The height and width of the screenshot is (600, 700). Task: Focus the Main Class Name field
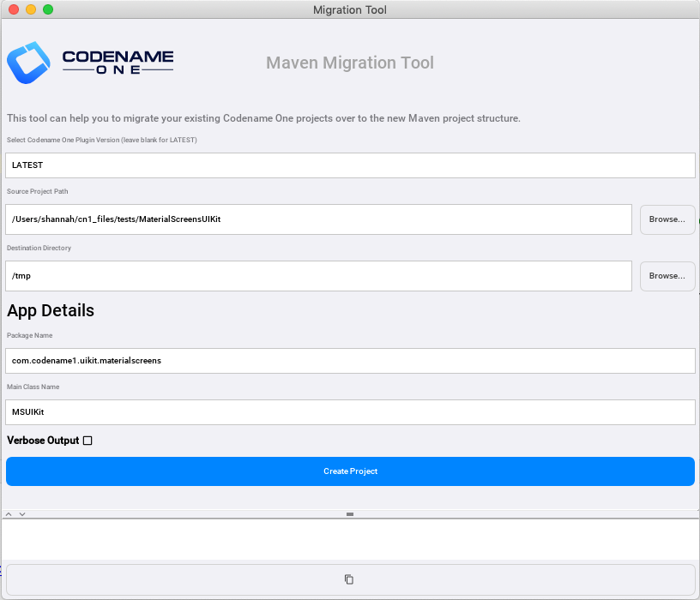click(x=350, y=412)
